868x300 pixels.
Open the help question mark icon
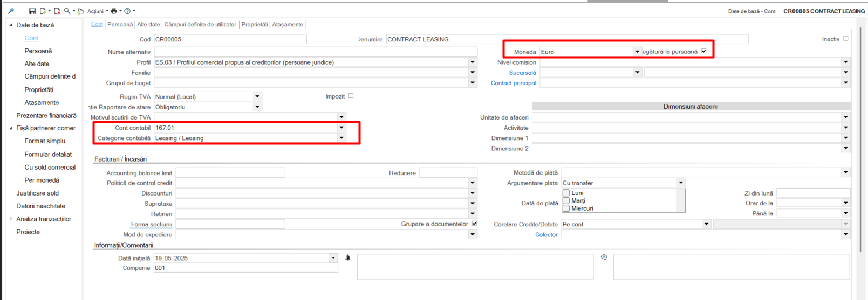tap(127, 11)
